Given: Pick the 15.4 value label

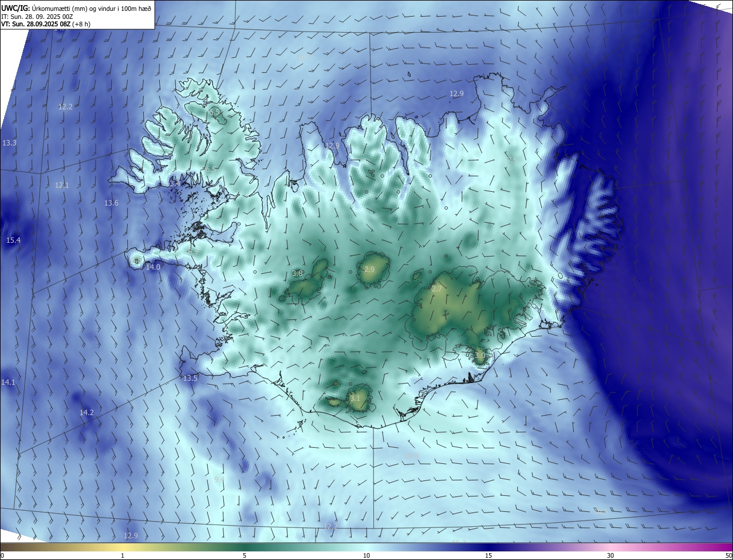Looking at the screenshot, I should pyautogui.click(x=13, y=240).
